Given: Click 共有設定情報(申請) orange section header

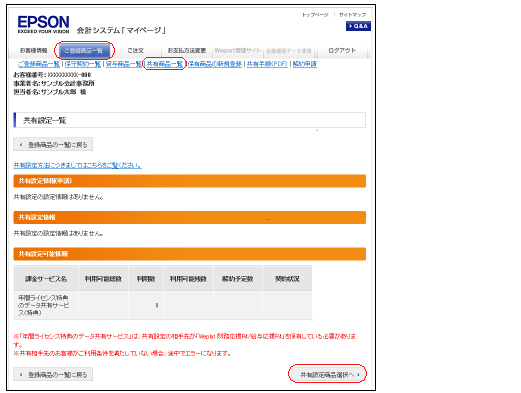Looking at the screenshot, I should pyautogui.click(x=189, y=181).
